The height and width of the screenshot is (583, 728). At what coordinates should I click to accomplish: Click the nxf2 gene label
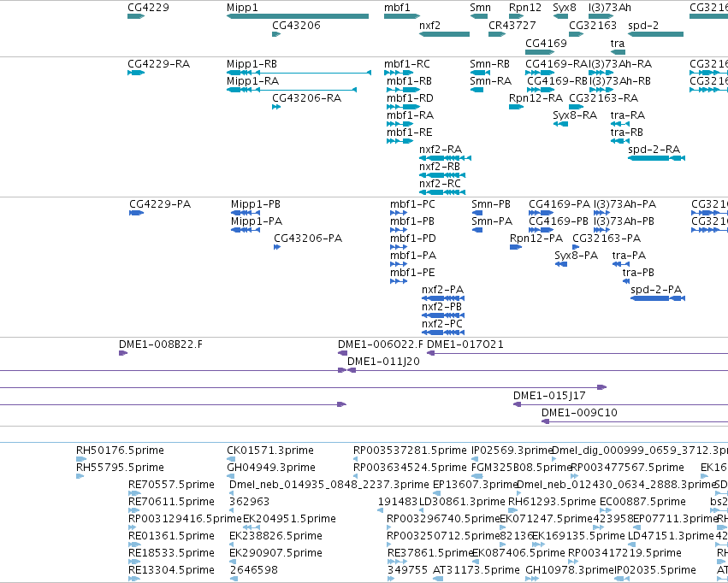pyautogui.click(x=429, y=25)
